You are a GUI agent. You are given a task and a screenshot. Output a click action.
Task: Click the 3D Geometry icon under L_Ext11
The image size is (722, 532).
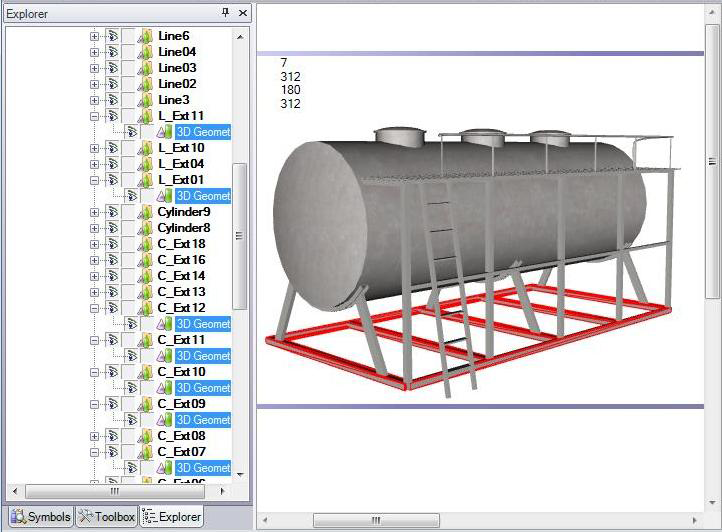click(x=165, y=132)
